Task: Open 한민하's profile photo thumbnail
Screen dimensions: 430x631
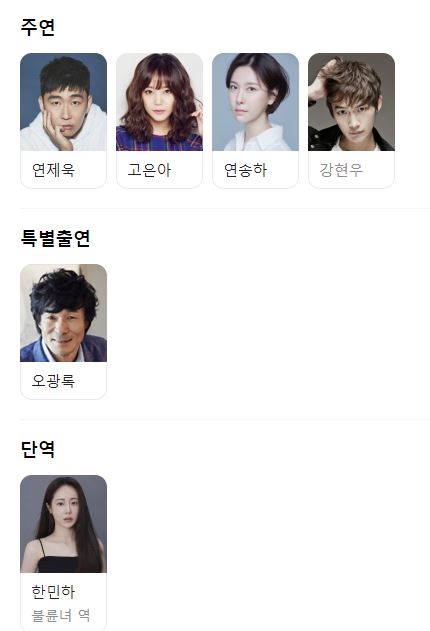Action: point(64,524)
